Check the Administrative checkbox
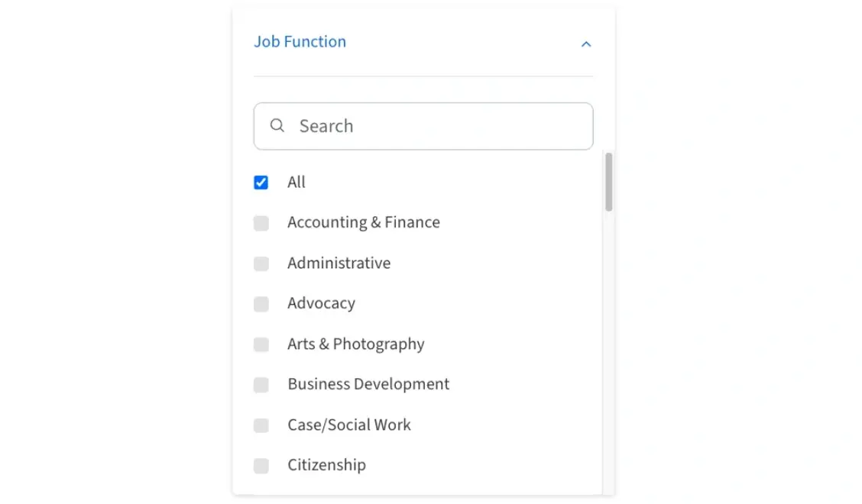Screen dimensions: 862x504 (x=261, y=263)
